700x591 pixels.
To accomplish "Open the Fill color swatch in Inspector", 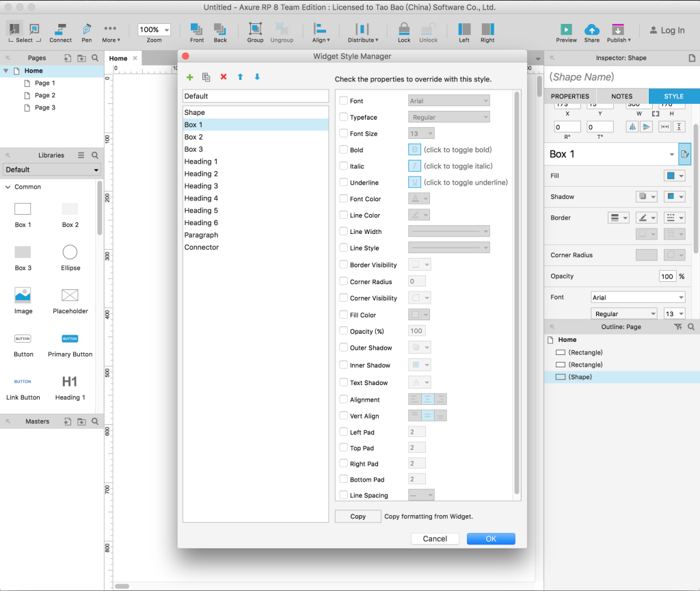I will coord(675,176).
